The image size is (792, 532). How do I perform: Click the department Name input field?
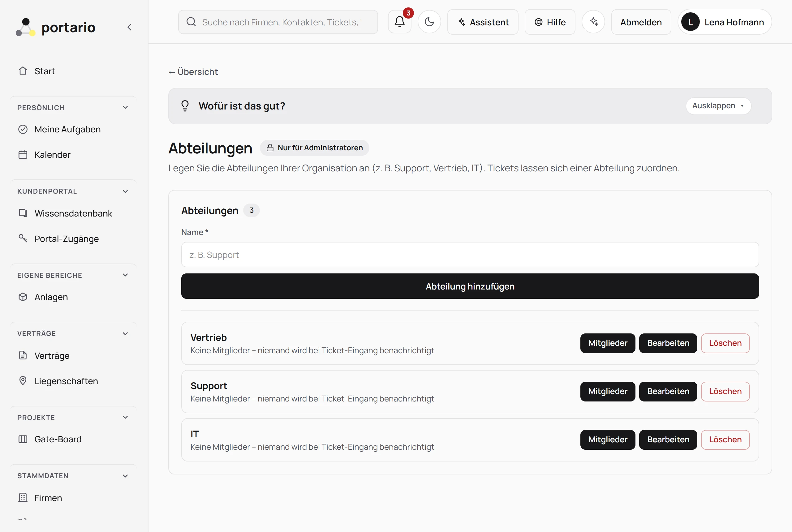(x=470, y=255)
